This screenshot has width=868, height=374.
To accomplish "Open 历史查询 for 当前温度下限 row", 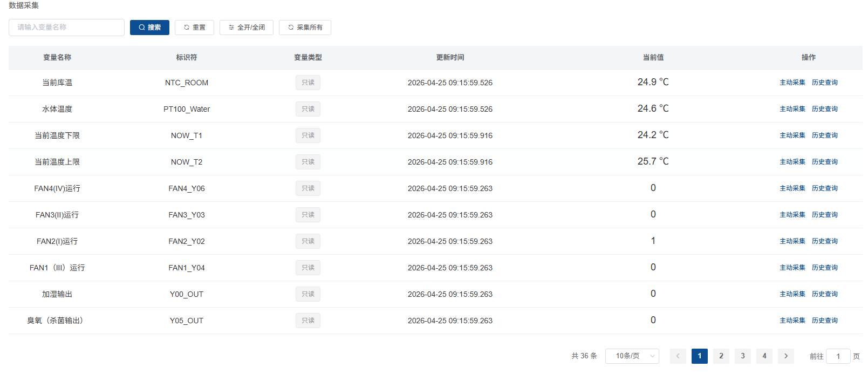I will [825, 135].
